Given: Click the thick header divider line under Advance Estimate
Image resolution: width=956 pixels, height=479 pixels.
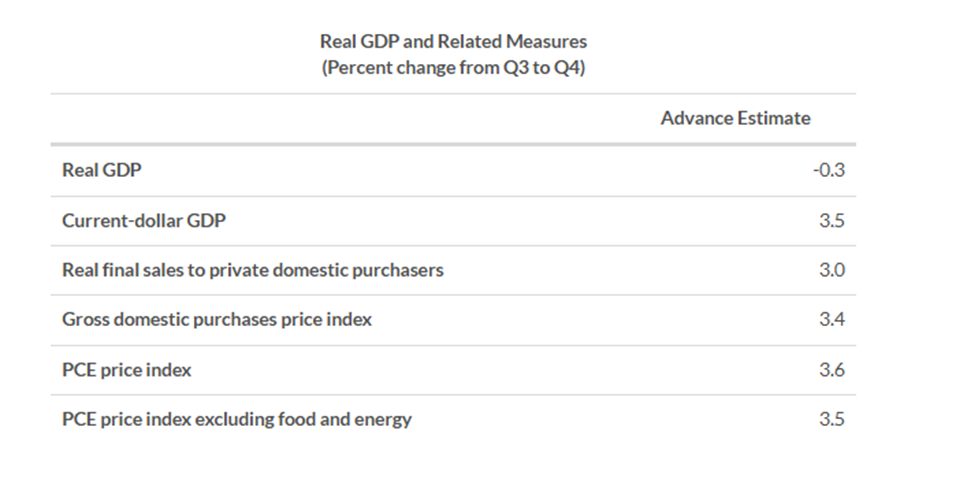Looking at the screenshot, I should (453, 144).
